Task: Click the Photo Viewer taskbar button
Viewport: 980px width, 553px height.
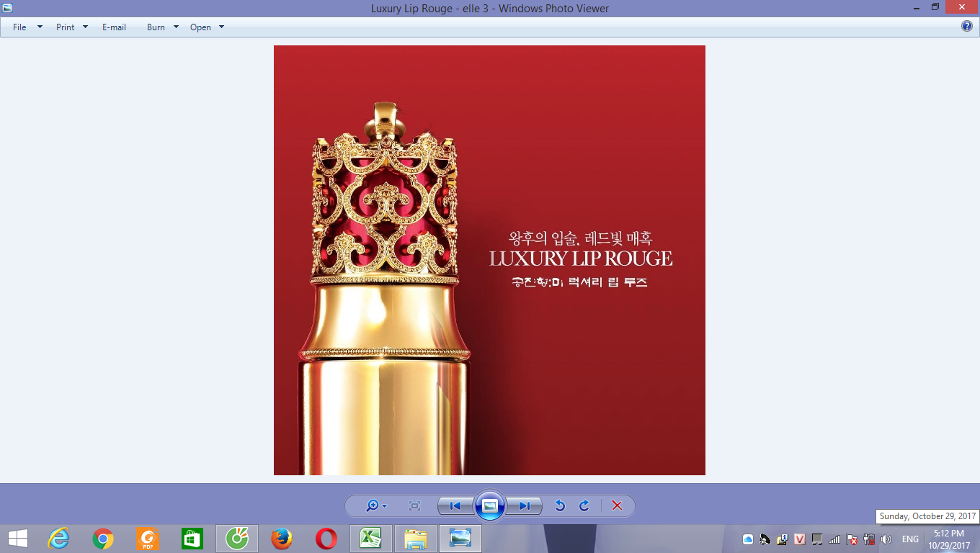Action: [x=460, y=539]
